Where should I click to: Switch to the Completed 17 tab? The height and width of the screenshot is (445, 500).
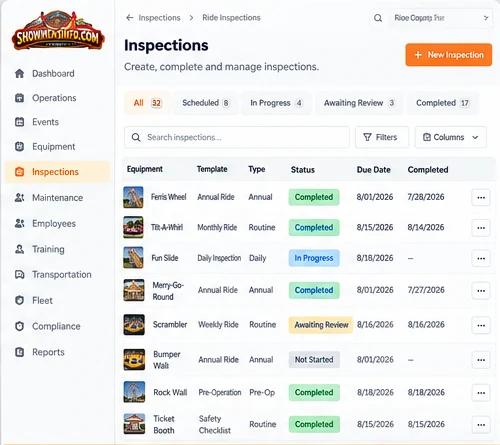click(x=443, y=103)
